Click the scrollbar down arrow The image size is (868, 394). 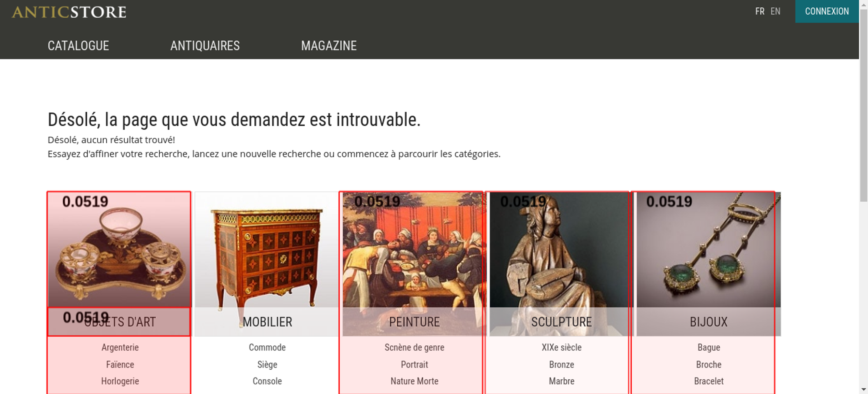pyautogui.click(x=864, y=390)
